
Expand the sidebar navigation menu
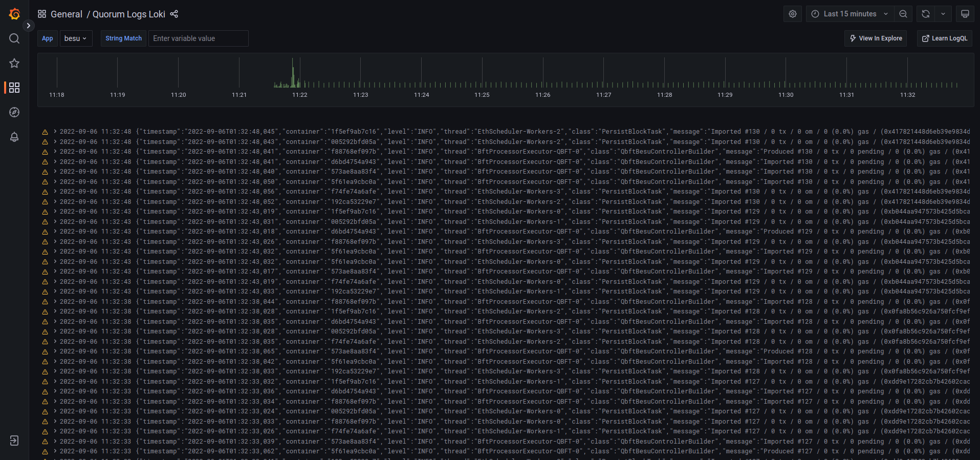pos(29,26)
